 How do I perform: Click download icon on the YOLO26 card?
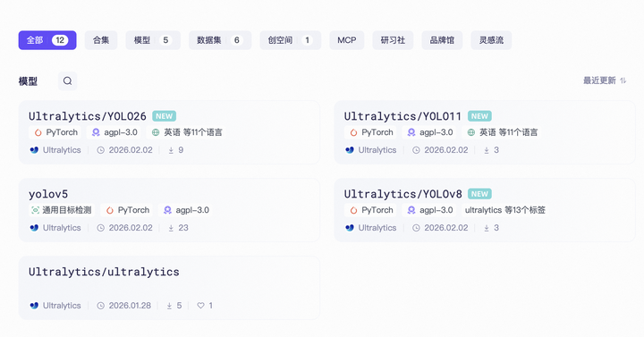click(171, 150)
